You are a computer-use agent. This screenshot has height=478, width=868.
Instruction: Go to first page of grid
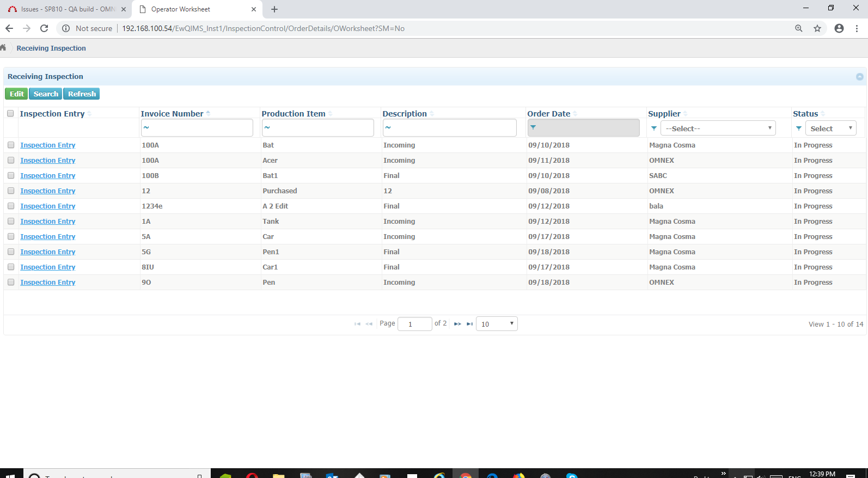[x=357, y=324]
